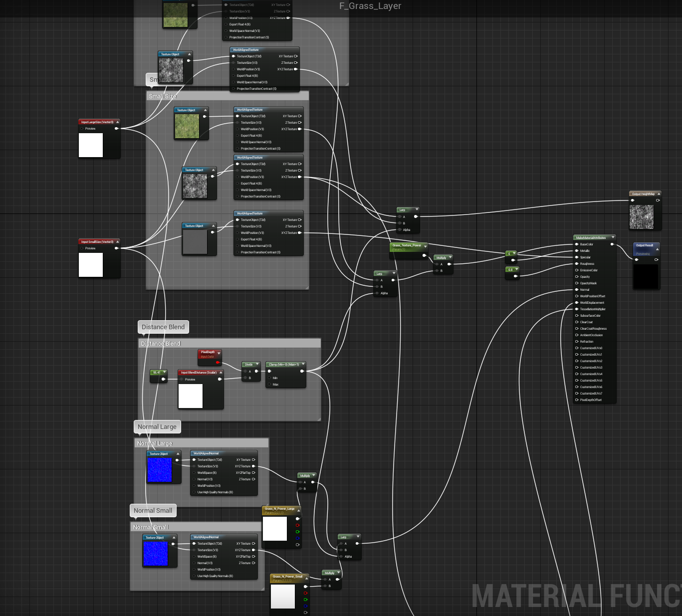The height and width of the screenshot is (616, 682).
Task: Click the BaseColor pin on MakeMaterialAttributes
Action: click(577, 244)
